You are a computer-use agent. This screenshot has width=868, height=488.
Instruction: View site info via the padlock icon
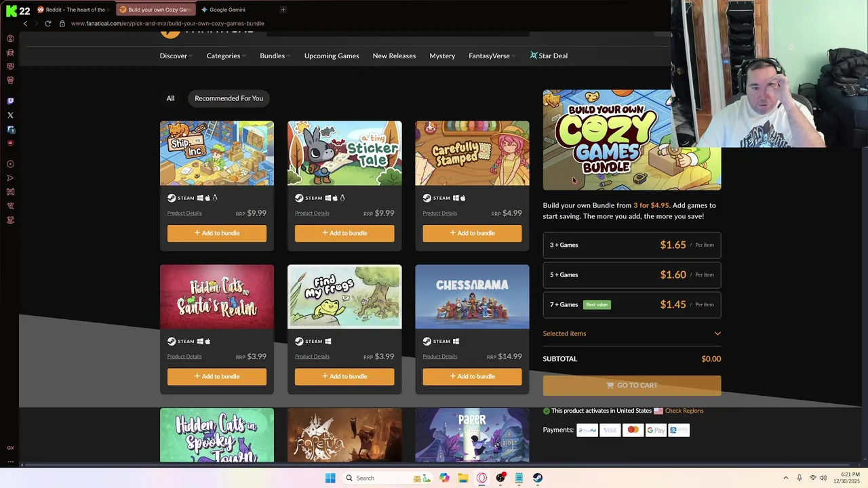point(62,23)
